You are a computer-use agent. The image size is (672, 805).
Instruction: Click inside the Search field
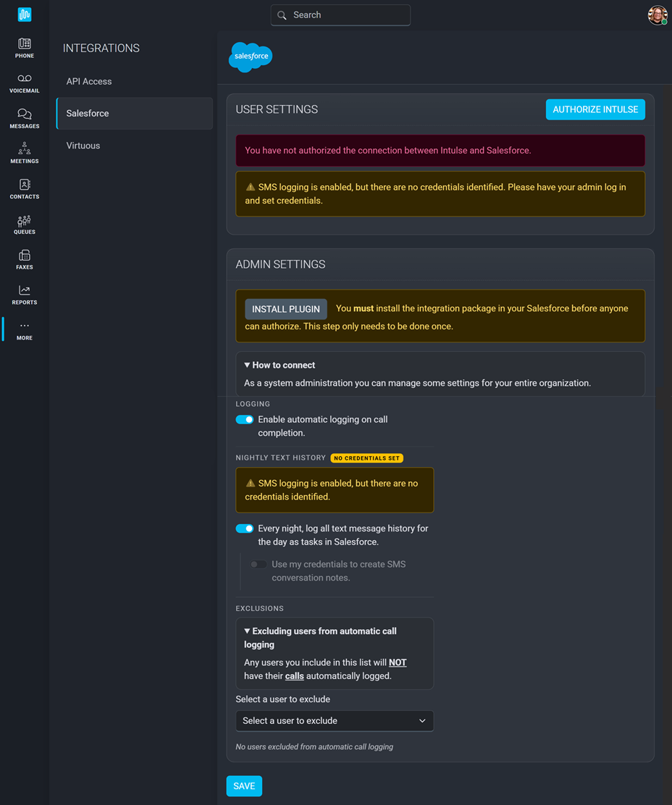(x=340, y=15)
